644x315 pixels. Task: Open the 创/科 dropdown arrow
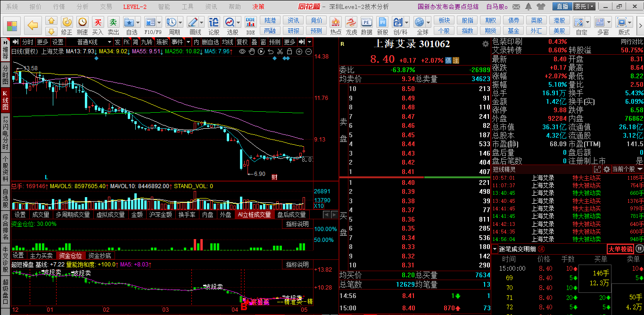406,22
